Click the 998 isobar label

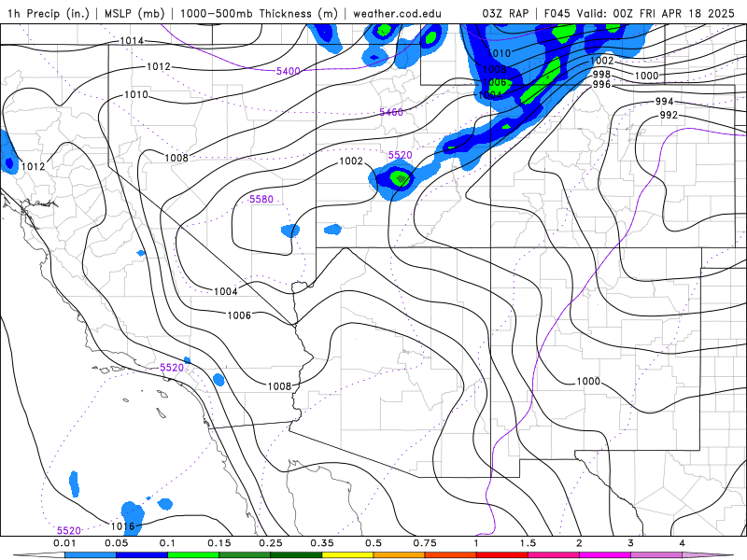tap(601, 75)
